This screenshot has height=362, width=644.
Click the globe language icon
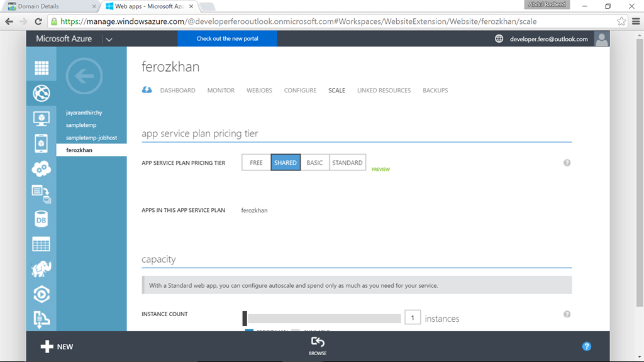499,38
